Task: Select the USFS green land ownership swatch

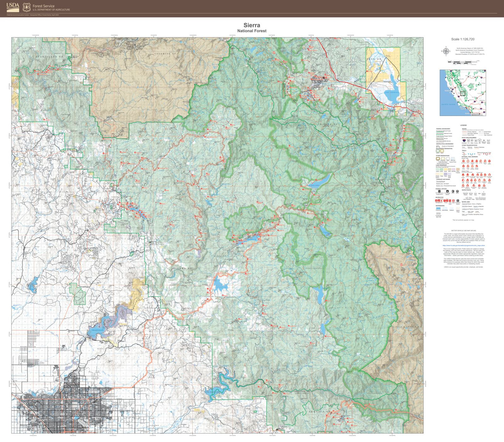Action: click(437, 169)
